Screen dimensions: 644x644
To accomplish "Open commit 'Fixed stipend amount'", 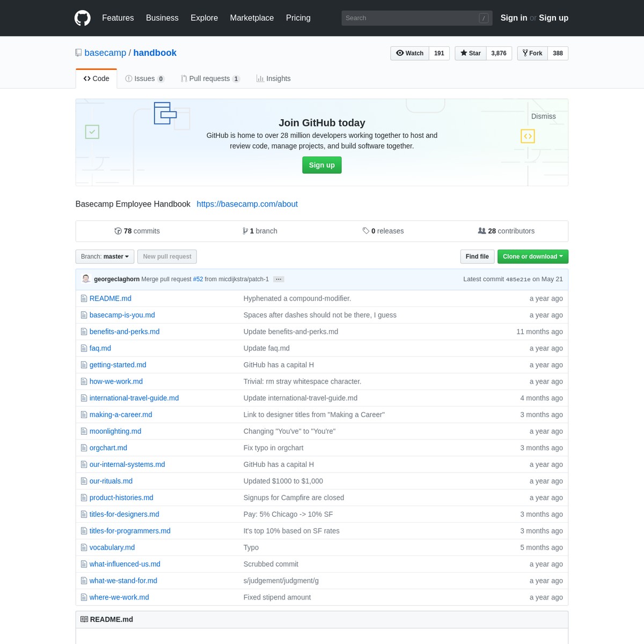I will pos(277,597).
